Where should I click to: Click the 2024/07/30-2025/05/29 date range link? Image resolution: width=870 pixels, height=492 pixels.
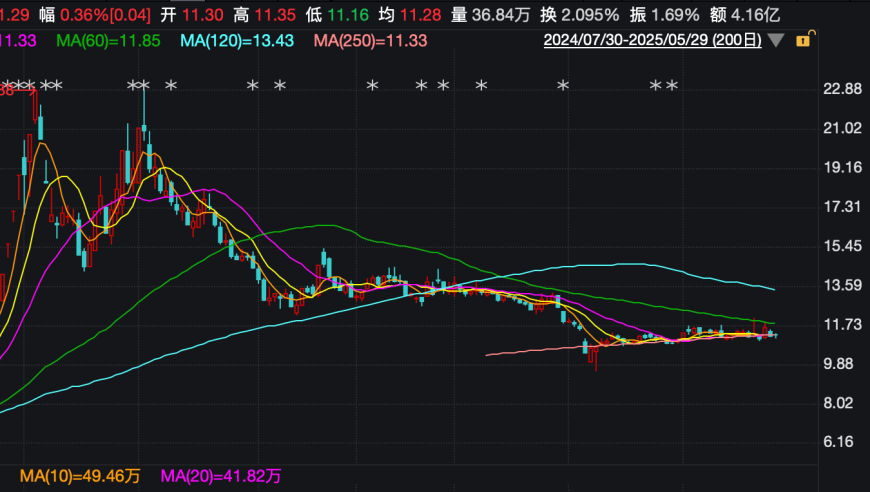click(x=652, y=41)
